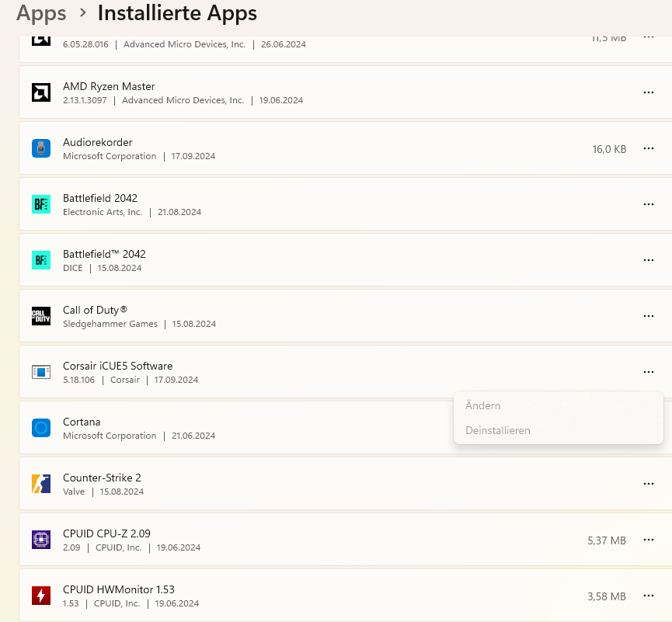Click version 2.13.1.3097 text
The height and width of the screenshot is (622, 672).
coord(85,100)
